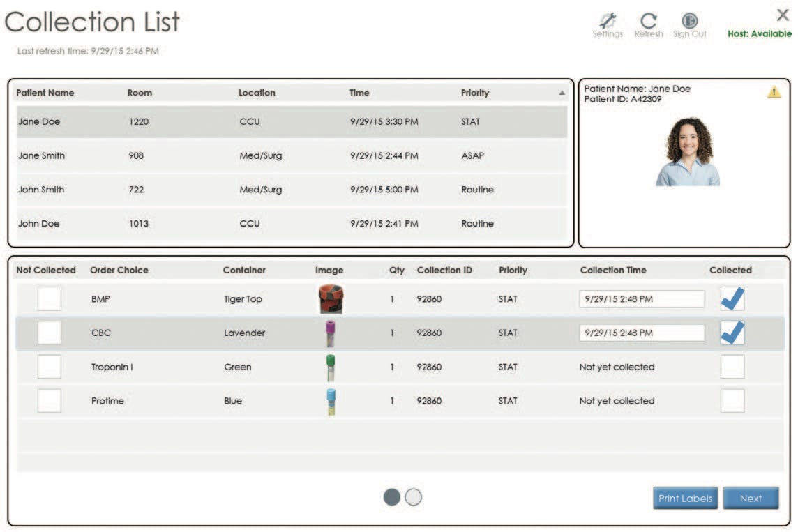The image size is (798, 532).
Task: Click the Blue tube image for Protime
Action: pos(329,401)
